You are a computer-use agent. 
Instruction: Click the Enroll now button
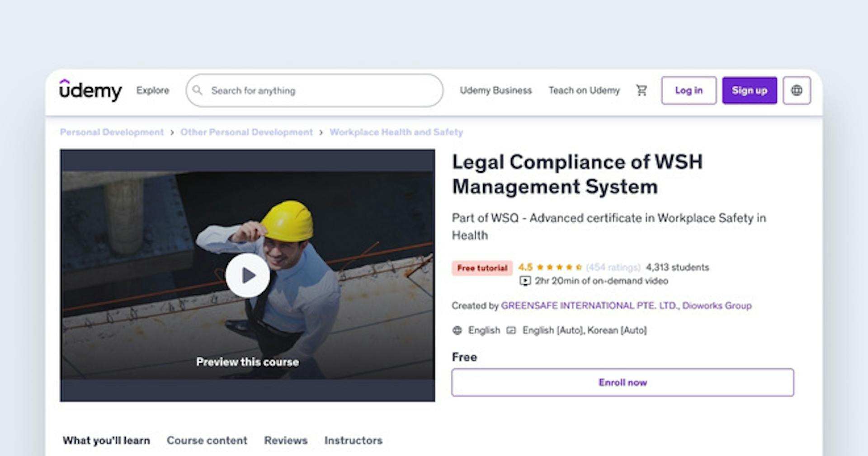coord(623,382)
